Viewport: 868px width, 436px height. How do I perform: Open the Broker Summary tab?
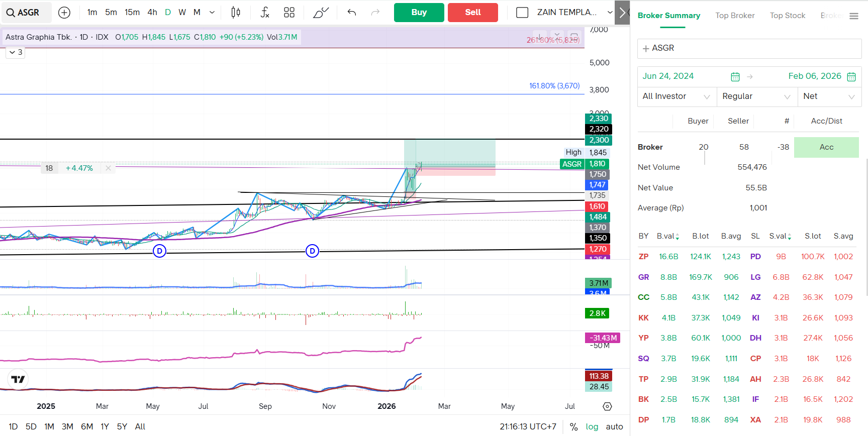(x=669, y=16)
